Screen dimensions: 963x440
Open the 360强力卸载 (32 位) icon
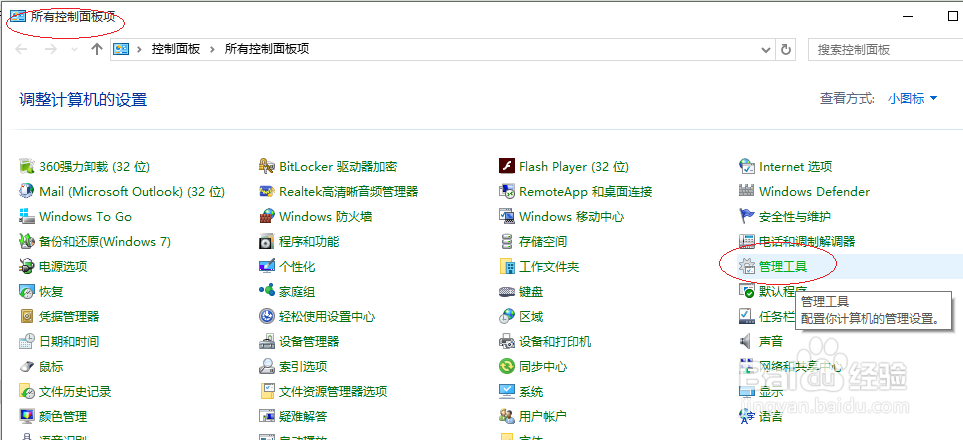click(x=26, y=167)
